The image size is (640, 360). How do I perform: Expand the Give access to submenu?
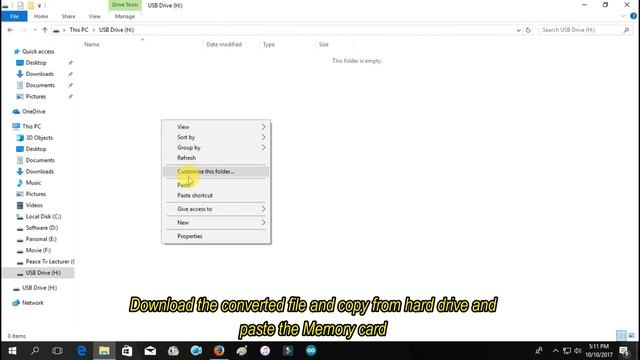pyautogui.click(x=216, y=209)
